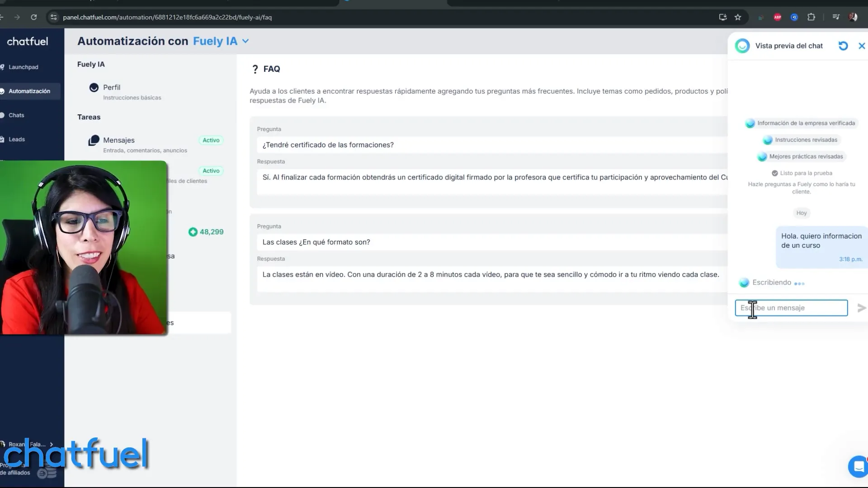868x488 pixels.
Task: Click the Activo badge next to Mensajes
Action: [x=211, y=140]
